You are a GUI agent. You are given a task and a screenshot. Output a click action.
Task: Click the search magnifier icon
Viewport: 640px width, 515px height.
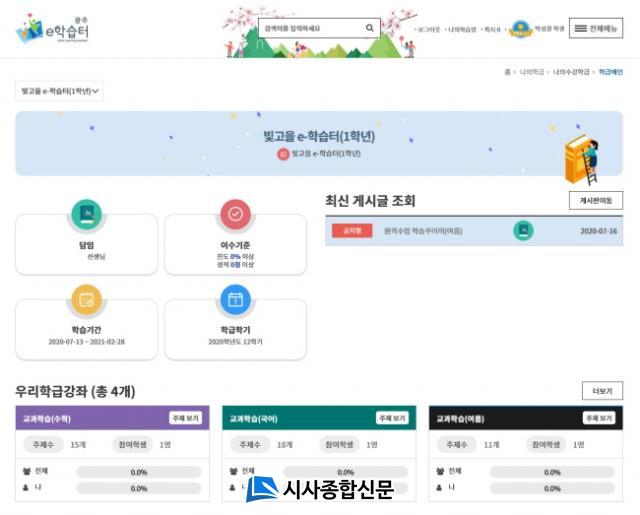[x=369, y=28]
